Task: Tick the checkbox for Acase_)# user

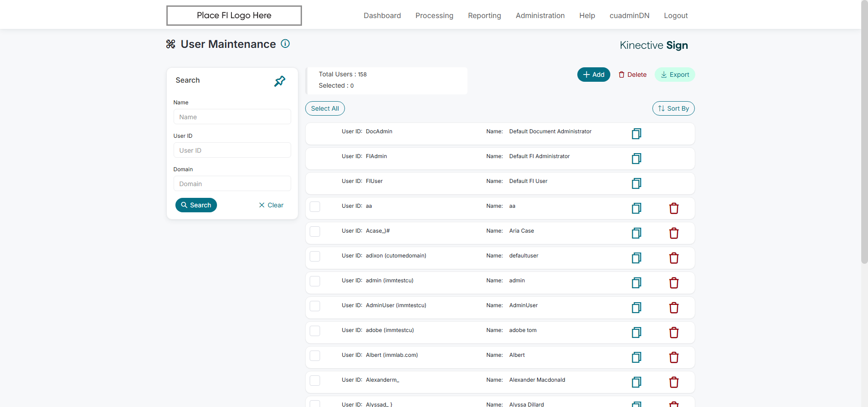Action: click(x=315, y=231)
